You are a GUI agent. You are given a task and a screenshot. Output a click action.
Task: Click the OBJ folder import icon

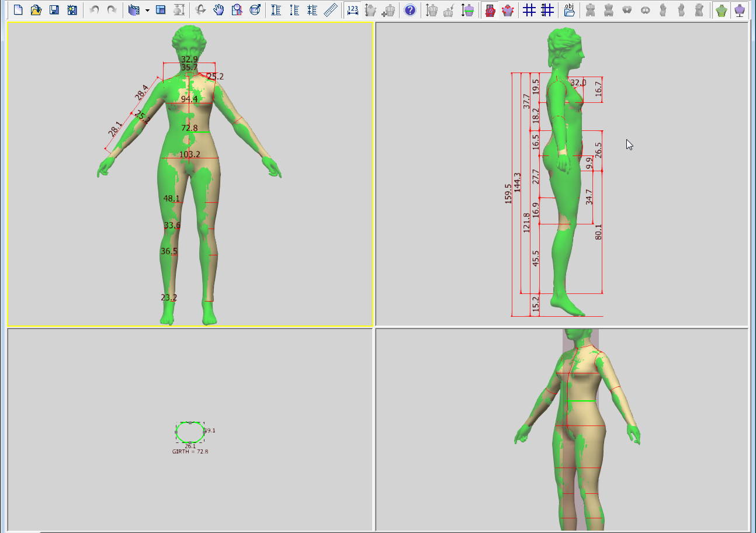(570, 10)
